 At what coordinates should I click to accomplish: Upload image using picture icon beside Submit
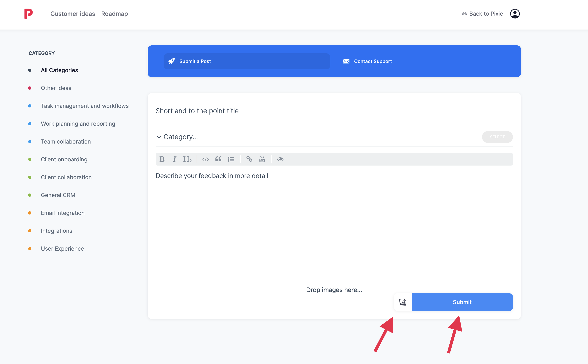[x=403, y=302]
